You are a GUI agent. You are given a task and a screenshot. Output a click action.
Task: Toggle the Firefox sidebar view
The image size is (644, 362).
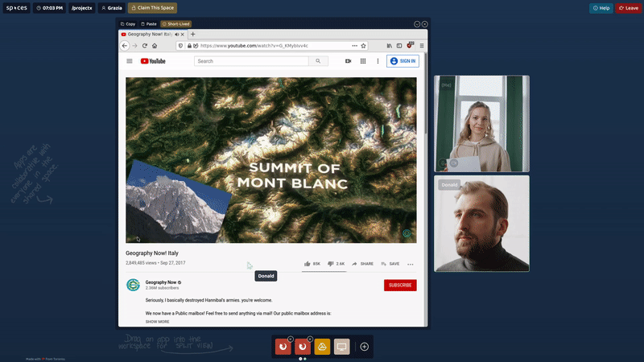tap(399, 46)
